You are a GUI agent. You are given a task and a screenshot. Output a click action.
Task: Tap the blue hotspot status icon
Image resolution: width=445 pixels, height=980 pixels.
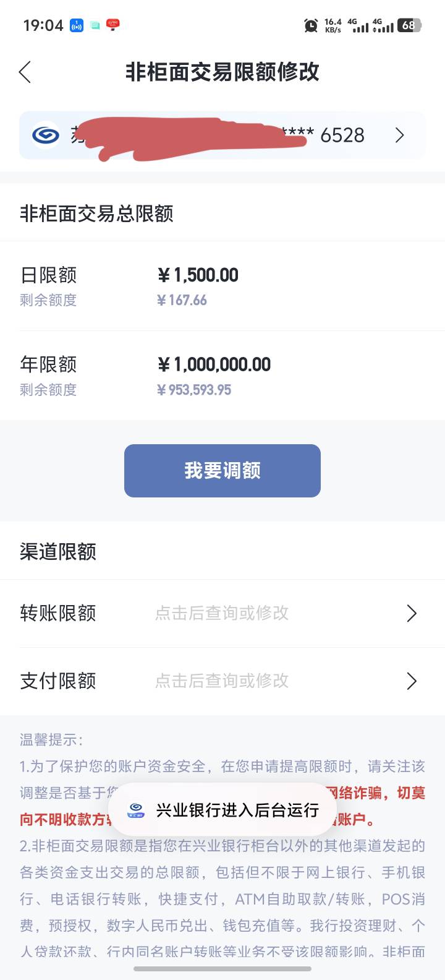click(77, 25)
